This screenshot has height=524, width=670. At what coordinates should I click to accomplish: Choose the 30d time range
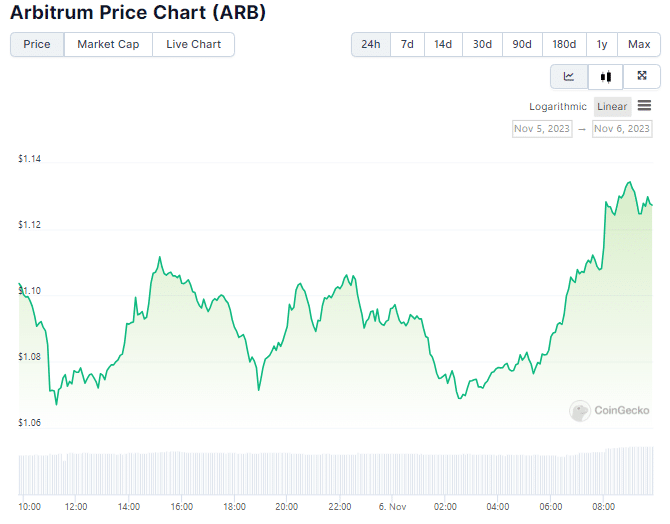[482, 44]
